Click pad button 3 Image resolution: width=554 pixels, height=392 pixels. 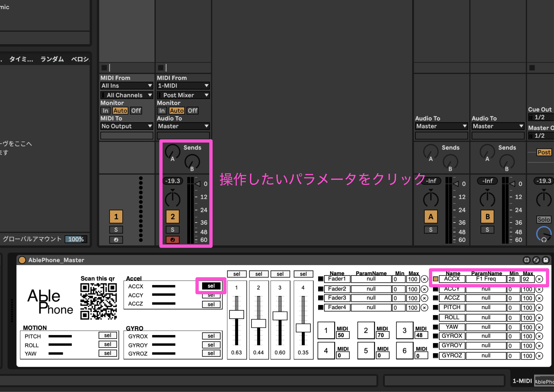tap(405, 330)
